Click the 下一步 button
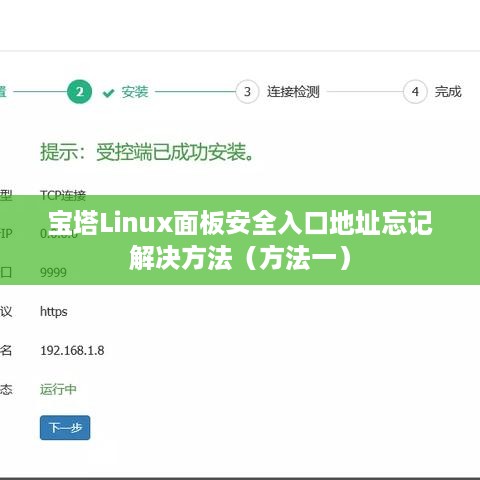 click(x=65, y=427)
